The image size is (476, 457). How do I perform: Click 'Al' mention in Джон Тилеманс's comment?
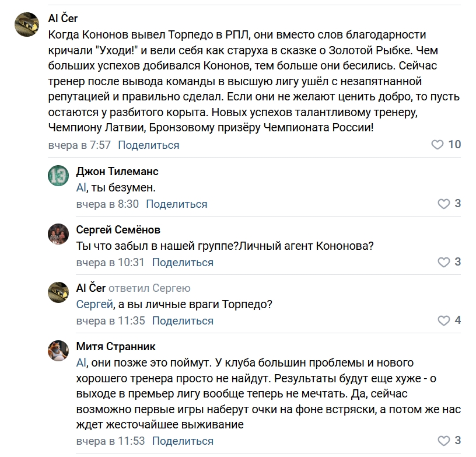coord(81,188)
